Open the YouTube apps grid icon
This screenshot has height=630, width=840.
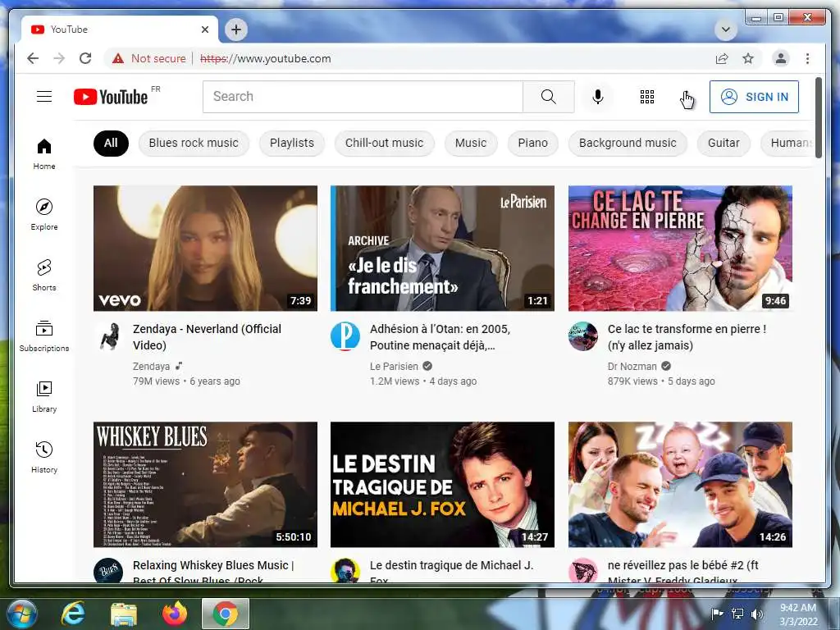pyautogui.click(x=646, y=97)
